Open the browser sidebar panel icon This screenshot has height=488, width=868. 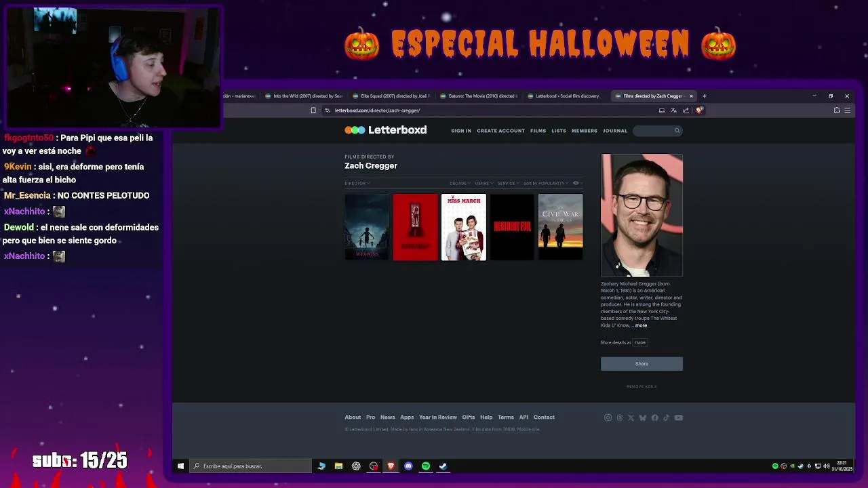[837, 110]
